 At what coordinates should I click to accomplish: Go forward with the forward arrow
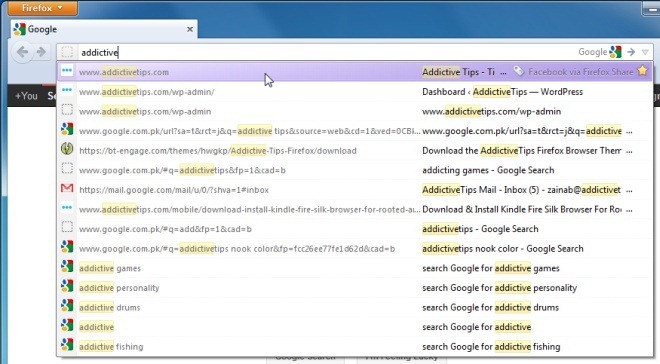[41, 52]
